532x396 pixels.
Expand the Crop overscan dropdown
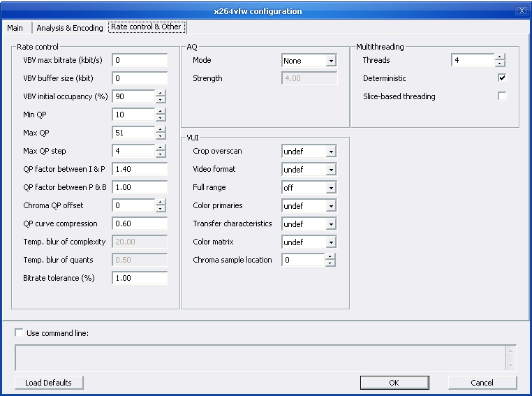pos(330,152)
